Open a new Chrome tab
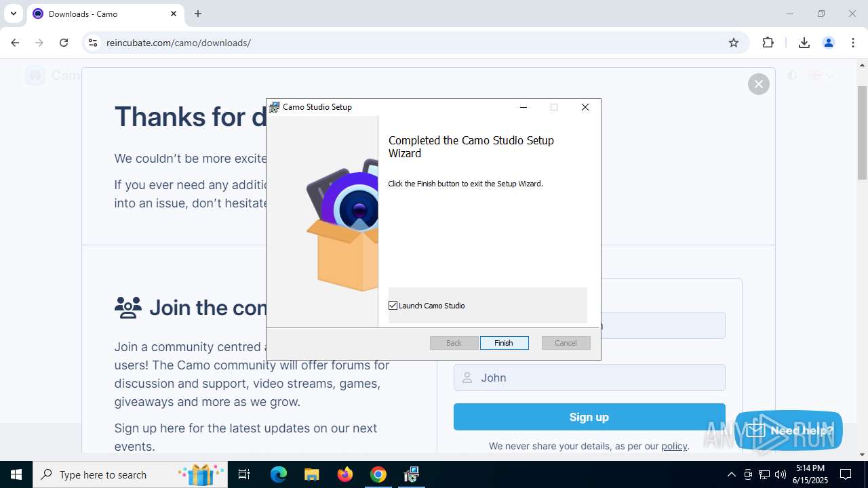 click(198, 14)
